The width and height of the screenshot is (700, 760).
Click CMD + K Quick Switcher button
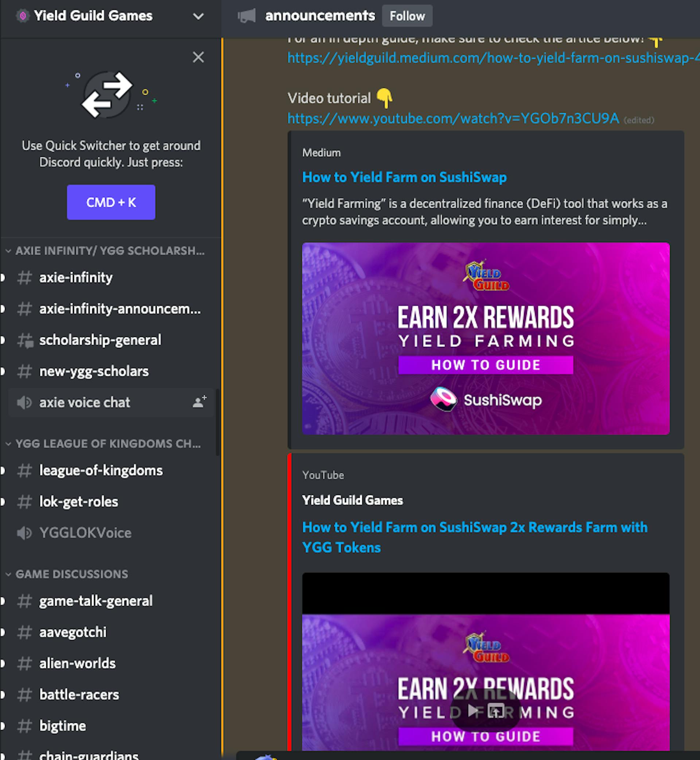pos(110,202)
